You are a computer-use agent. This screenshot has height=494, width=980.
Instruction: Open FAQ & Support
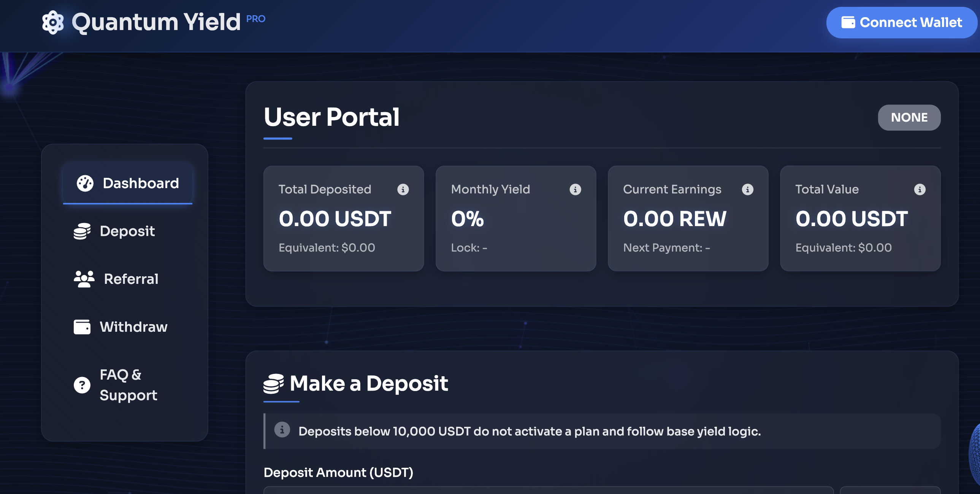click(x=127, y=385)
